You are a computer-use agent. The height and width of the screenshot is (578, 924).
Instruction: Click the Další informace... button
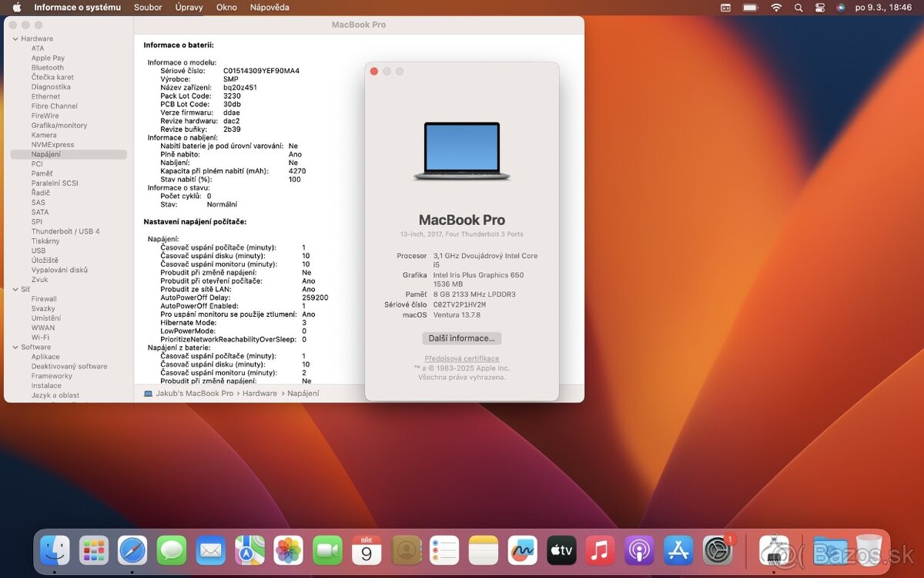click(x=461, y=338)
